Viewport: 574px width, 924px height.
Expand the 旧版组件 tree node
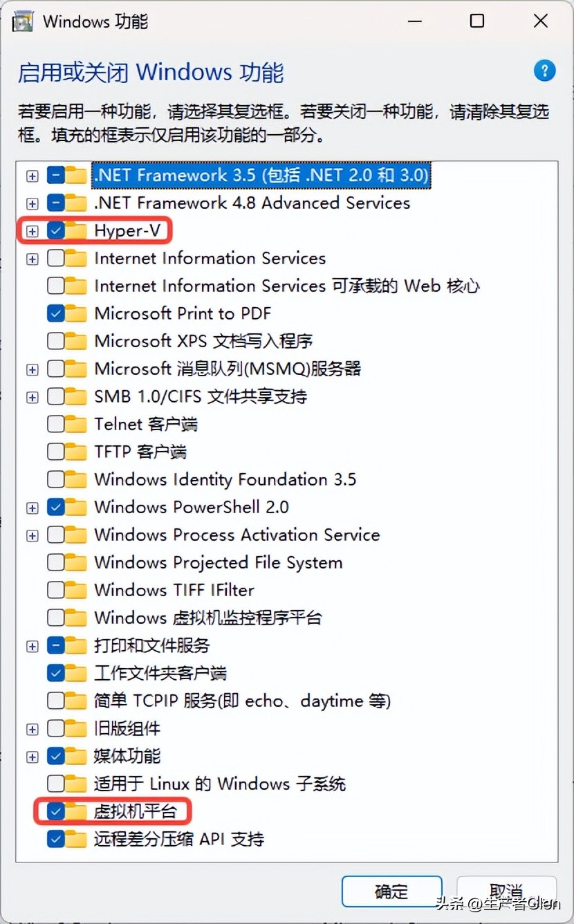[32, 728]
